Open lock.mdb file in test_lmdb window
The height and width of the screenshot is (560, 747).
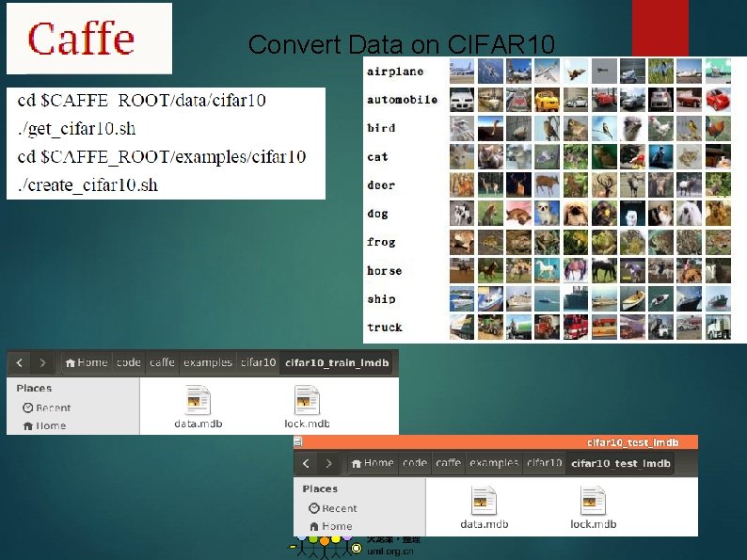click(593, 508)
